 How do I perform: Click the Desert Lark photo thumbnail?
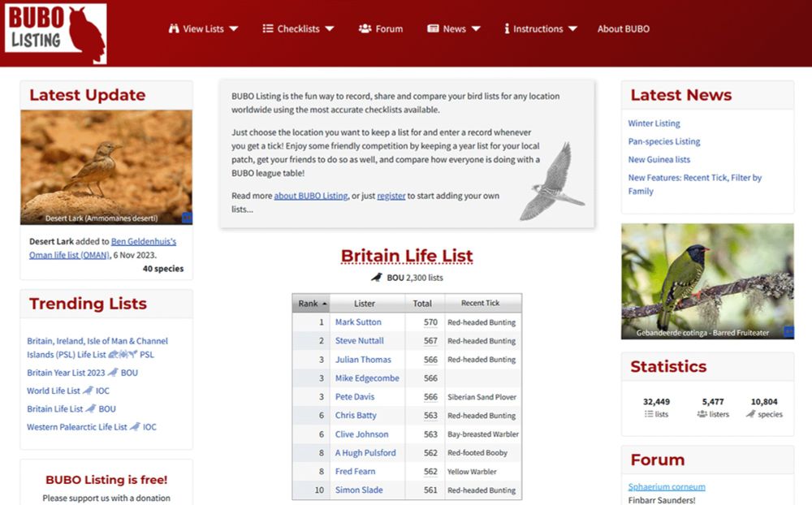106,167
